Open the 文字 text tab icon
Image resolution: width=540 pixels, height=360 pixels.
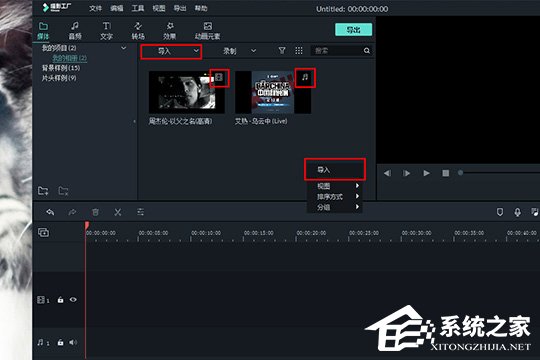(x=106, y=26)
